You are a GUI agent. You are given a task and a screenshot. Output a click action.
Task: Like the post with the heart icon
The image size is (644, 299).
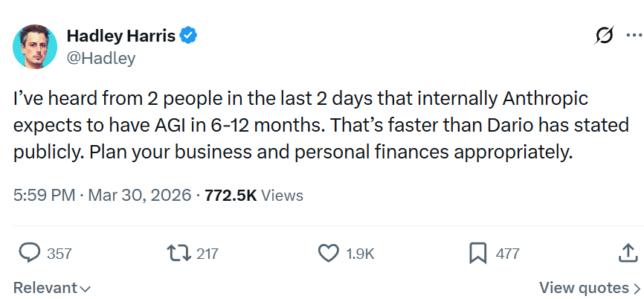click(x=329, y=254)
